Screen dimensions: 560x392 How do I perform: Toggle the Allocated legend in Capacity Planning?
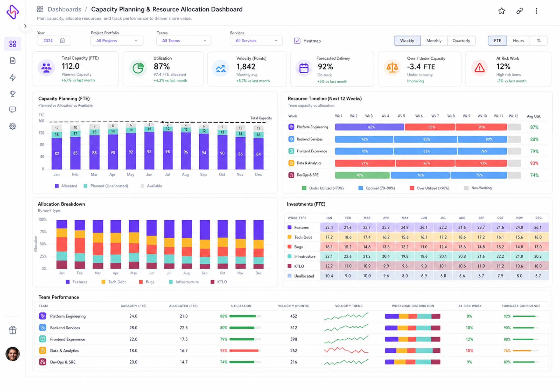coord(66,186)
